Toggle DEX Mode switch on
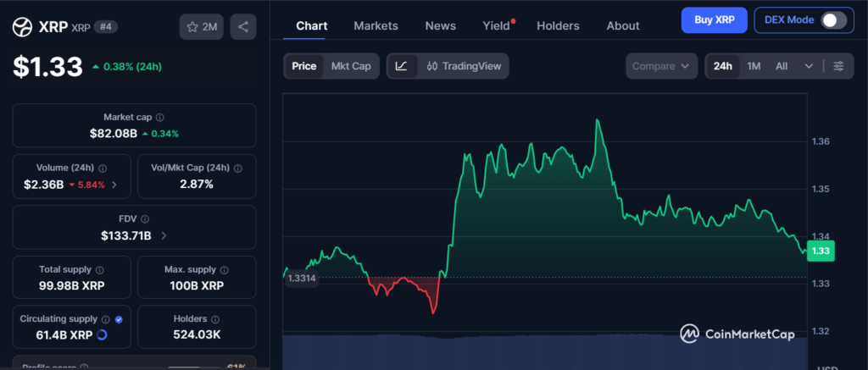This screenshot has width=868, height=370. [833, 19]
